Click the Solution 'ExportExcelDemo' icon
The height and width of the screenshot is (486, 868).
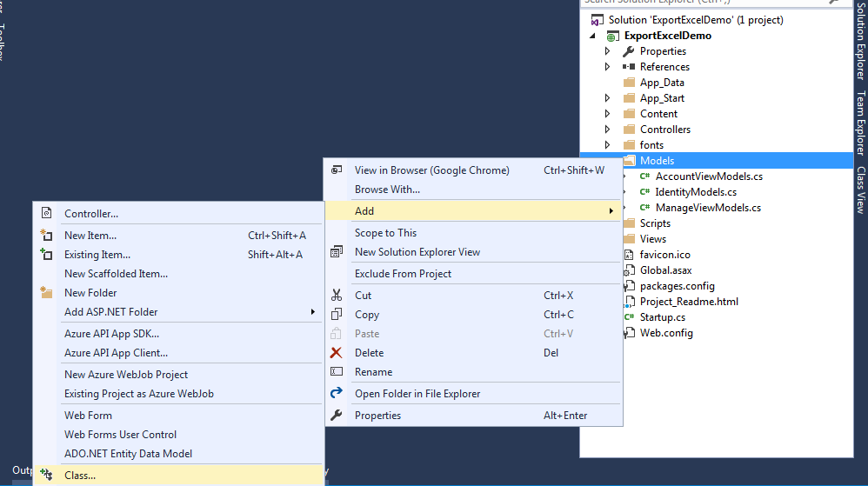598,21
